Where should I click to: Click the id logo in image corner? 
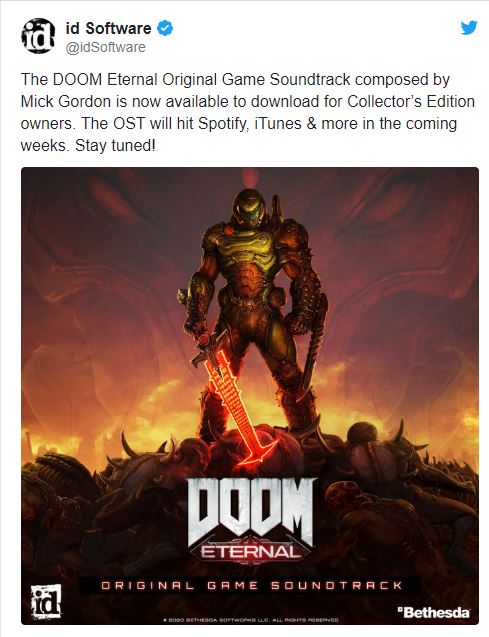[x=46, y=601]
